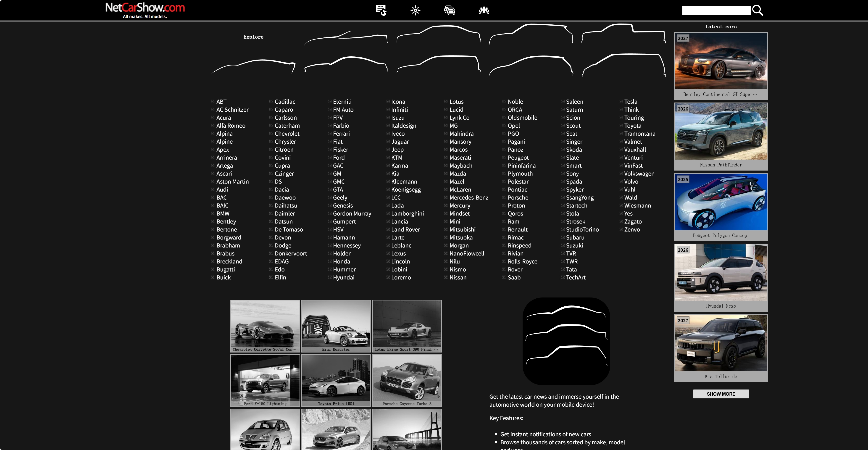Select the open-top convertible silhouette
Image resolution: width=868 pixels, height=450 pixels.
pos(346,38)
